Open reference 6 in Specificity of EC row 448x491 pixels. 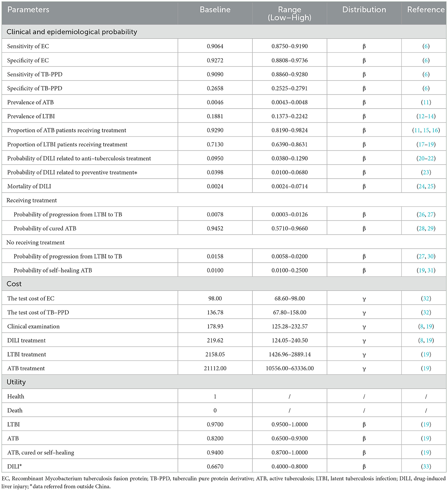coord(426,60)
